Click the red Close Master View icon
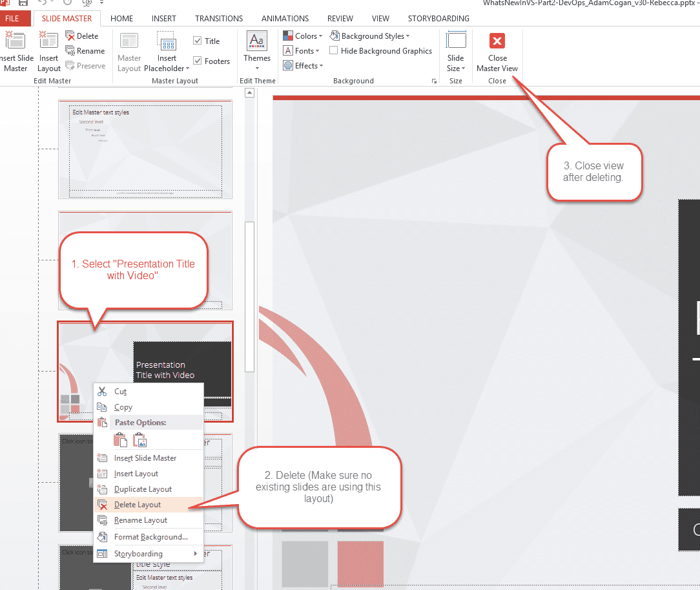The width and height of the screenshot is (700, 590). (x=497, y=41)
